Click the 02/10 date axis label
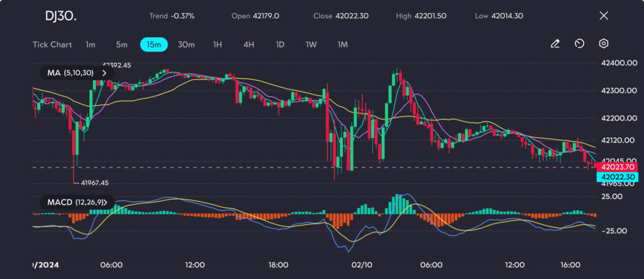This screenshot has height=279, width=644. pyautogui.click(x=362, y=265)
